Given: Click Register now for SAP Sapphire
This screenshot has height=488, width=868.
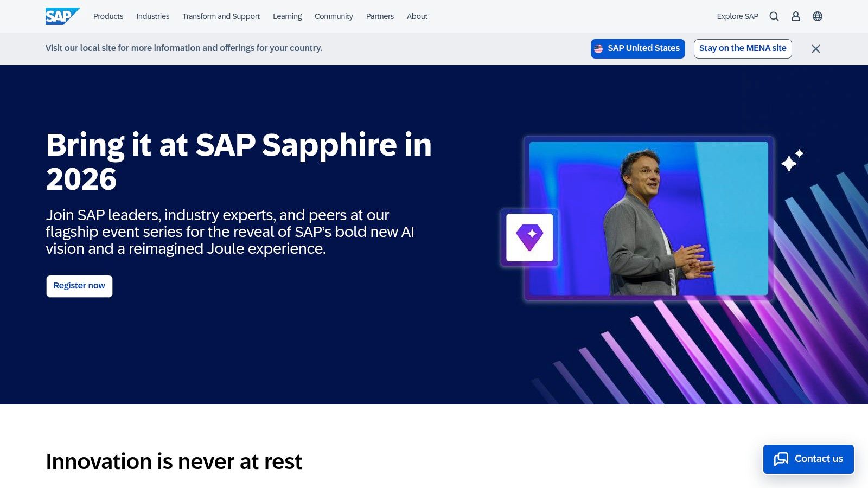Looking at the screenshot, I should [x=79, y=286].
